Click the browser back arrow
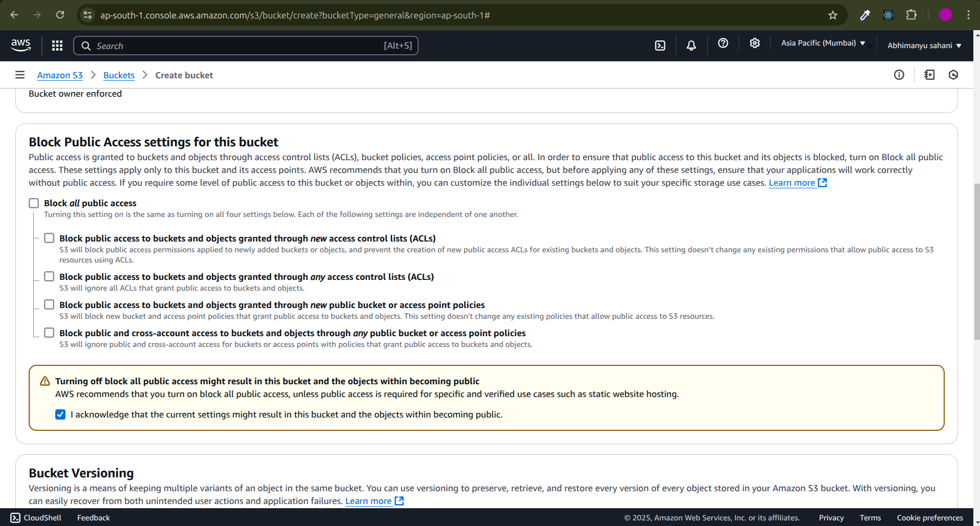Viewport: 980px width, 526px height. point(14,15)
